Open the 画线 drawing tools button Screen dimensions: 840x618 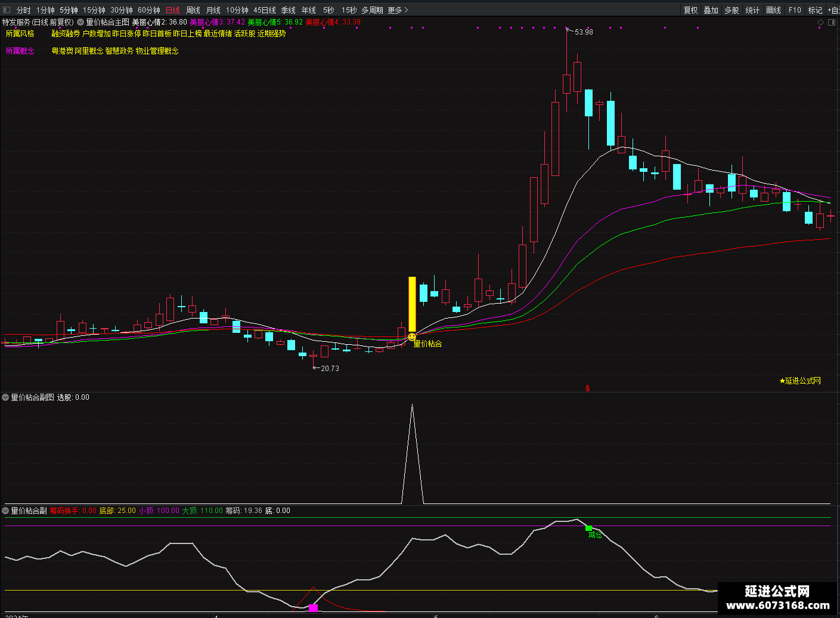click(773, 10)
